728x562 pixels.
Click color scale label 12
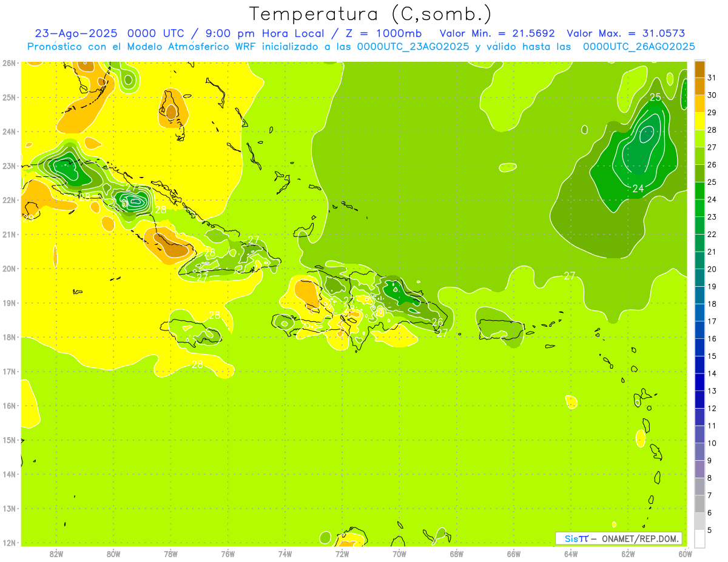[712, 408]
